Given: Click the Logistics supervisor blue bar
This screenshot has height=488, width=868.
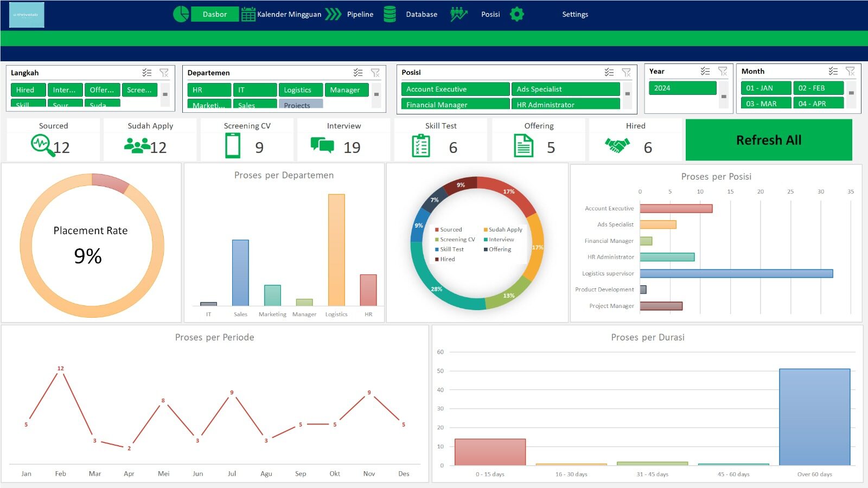Looking at the screenshot, I should (736, 273).
